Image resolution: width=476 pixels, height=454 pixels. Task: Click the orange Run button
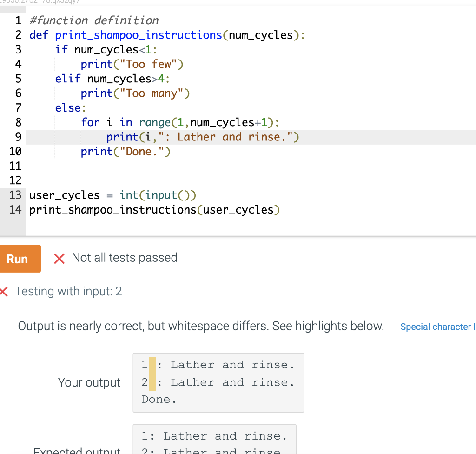(x=20, y=259)
